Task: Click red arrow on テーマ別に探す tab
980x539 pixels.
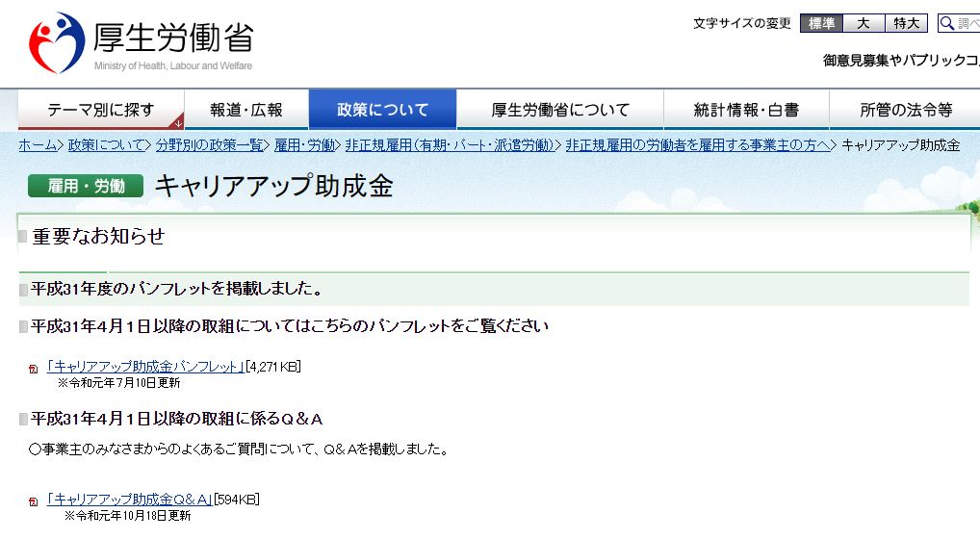Action: [x=178, y=123]
